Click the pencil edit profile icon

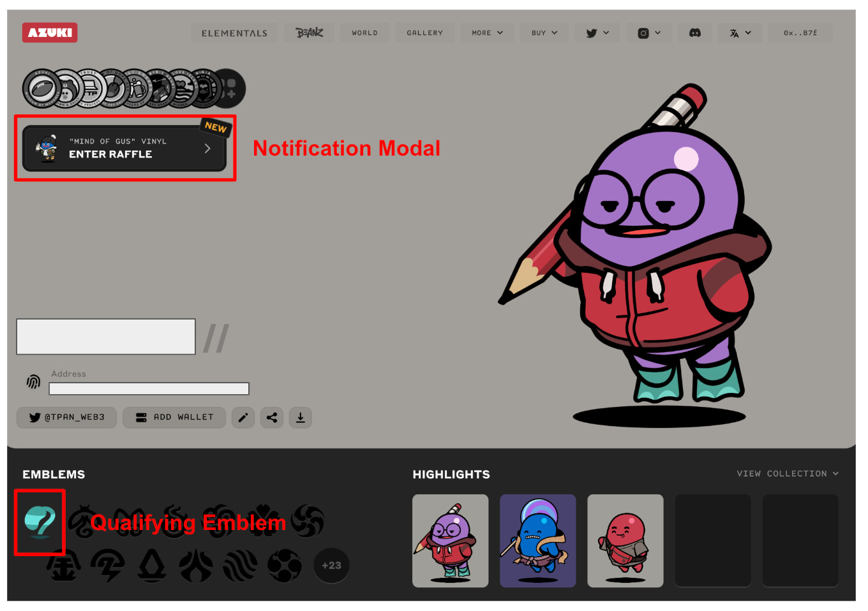point(243,418)
